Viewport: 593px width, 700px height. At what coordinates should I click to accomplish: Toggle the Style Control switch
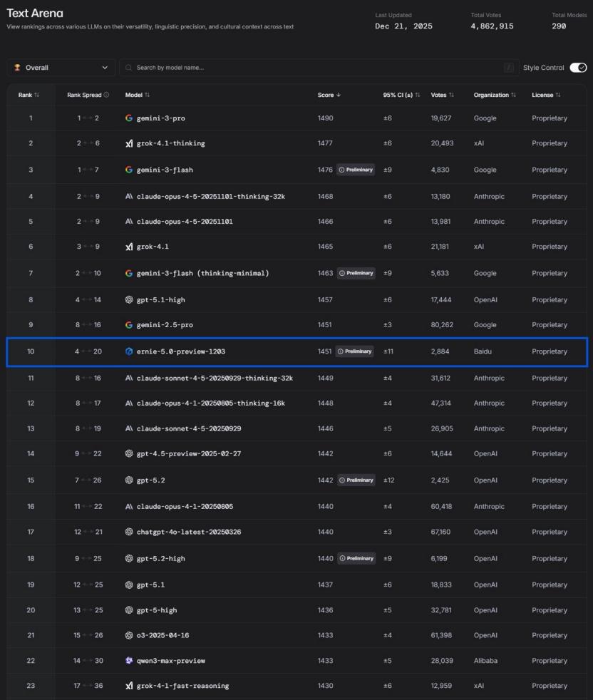coord(577,68)
